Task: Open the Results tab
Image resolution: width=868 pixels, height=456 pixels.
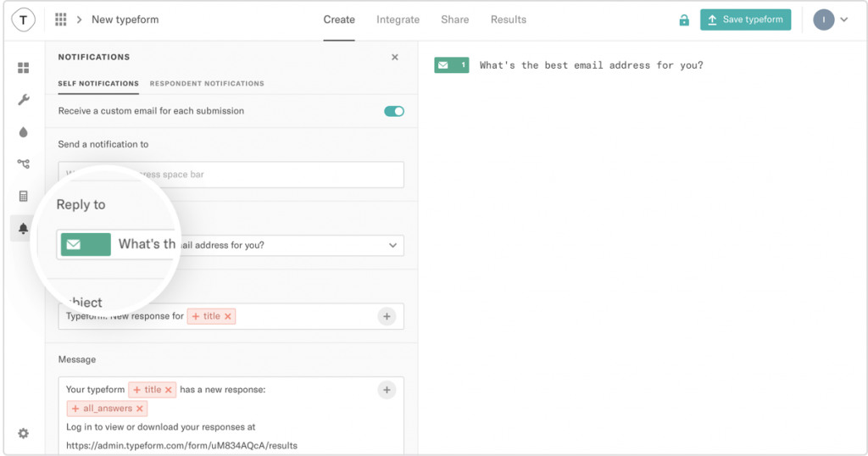Action: [508, 19]
